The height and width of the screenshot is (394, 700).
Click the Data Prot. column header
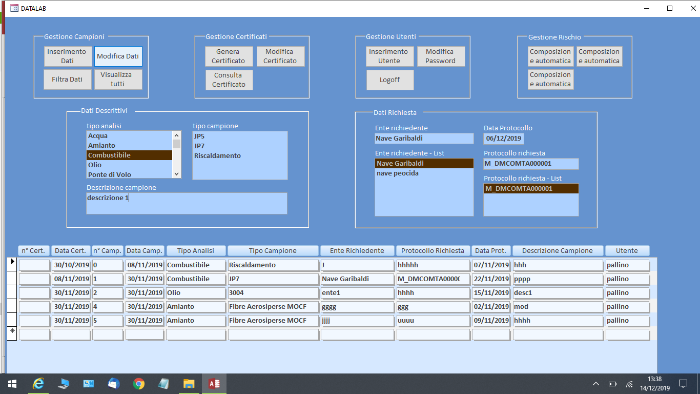tap(491, 251)
